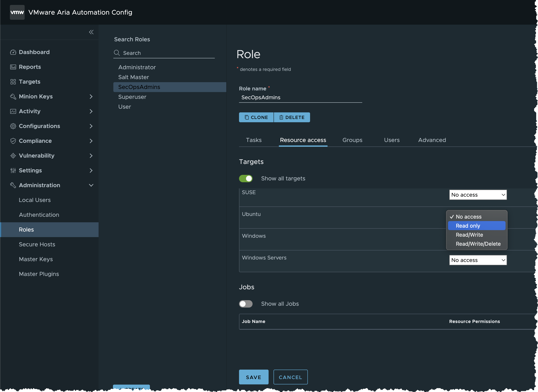This screenshot has width=538, height=392.
Task: Expand the Minion Keys submenu chevron
Action: point(91,97)
